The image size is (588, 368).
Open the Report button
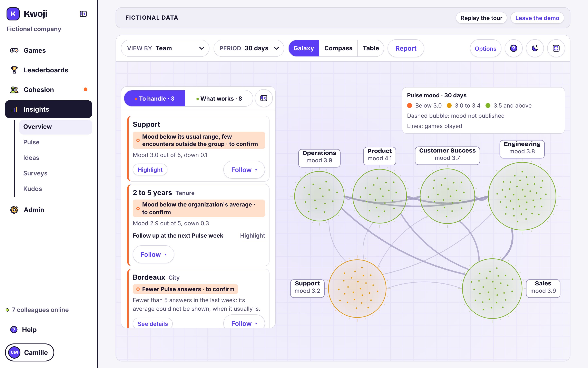[x=406, y=48]
